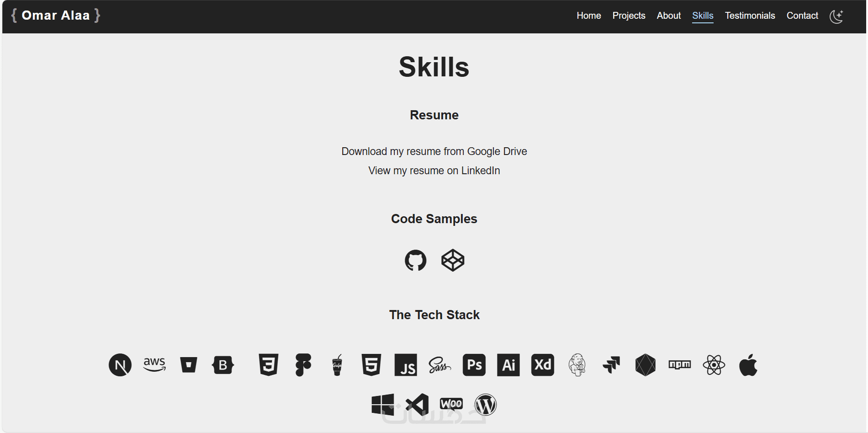
Task: Select the Jira logo icon
Action: tap(611, 365)
